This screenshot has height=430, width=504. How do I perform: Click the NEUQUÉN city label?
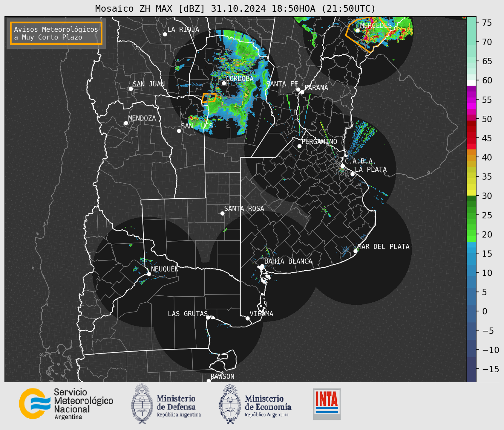165,269
